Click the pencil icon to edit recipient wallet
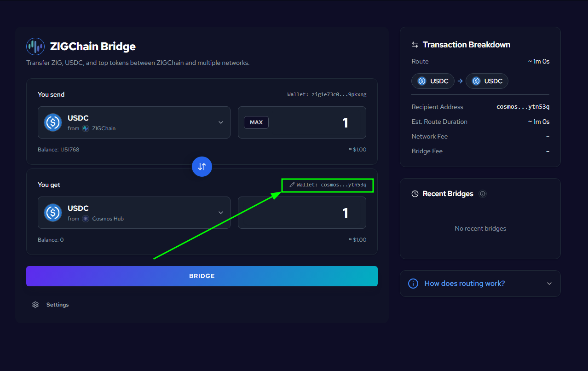This screenshot has width=588, height=371. pyautogui.click(x=292, y=185)
